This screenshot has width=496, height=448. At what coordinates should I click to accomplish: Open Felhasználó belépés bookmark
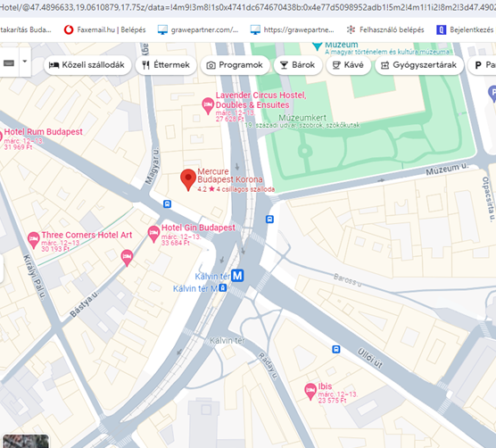coord(385,29)
